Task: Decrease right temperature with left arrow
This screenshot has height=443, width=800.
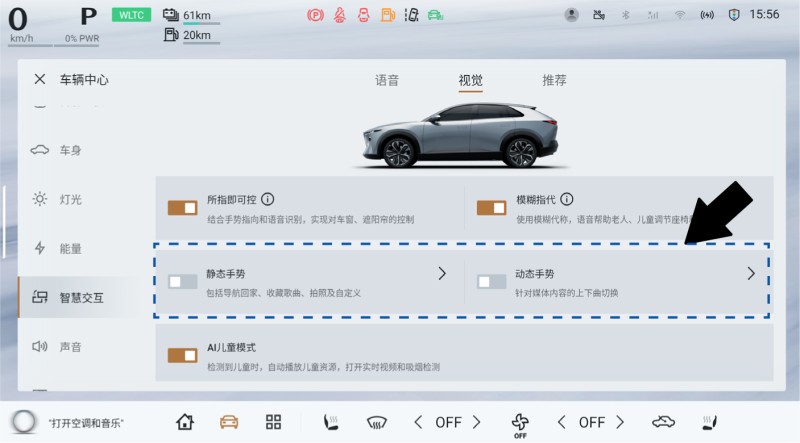Action: coord(562,422)
